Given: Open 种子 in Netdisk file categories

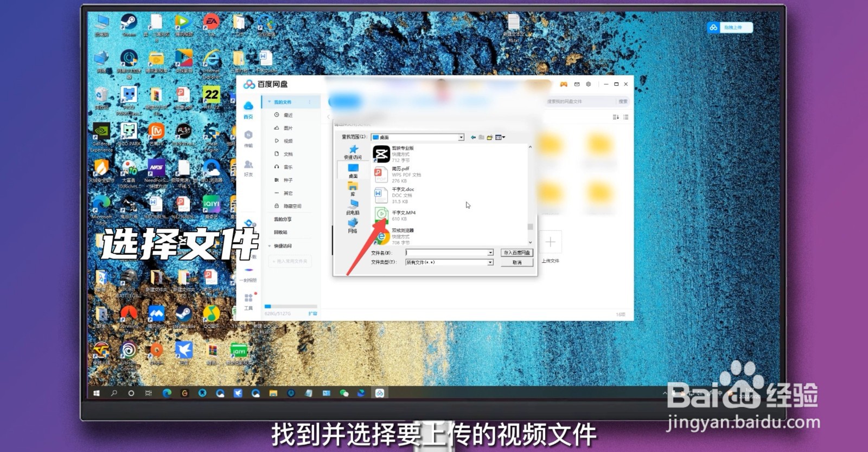Looking at the screenshot, I should tap(284, 180).
